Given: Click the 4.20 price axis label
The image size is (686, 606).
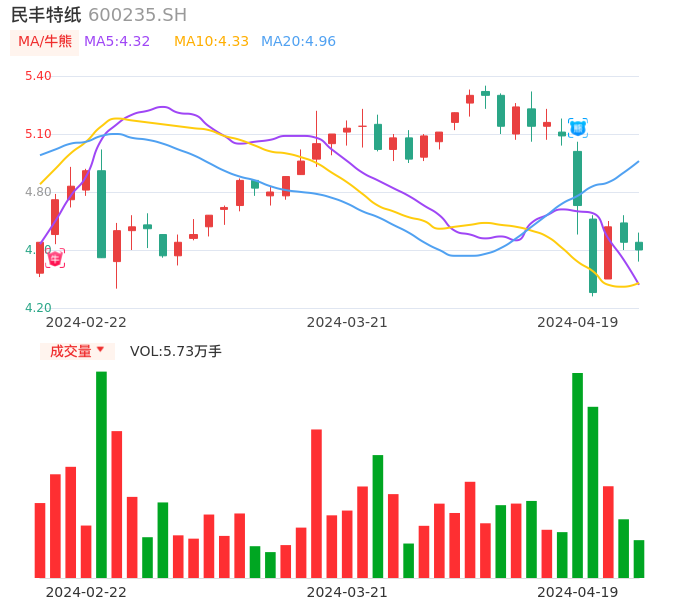Looking at the screenshot, I should click(38, 308).
